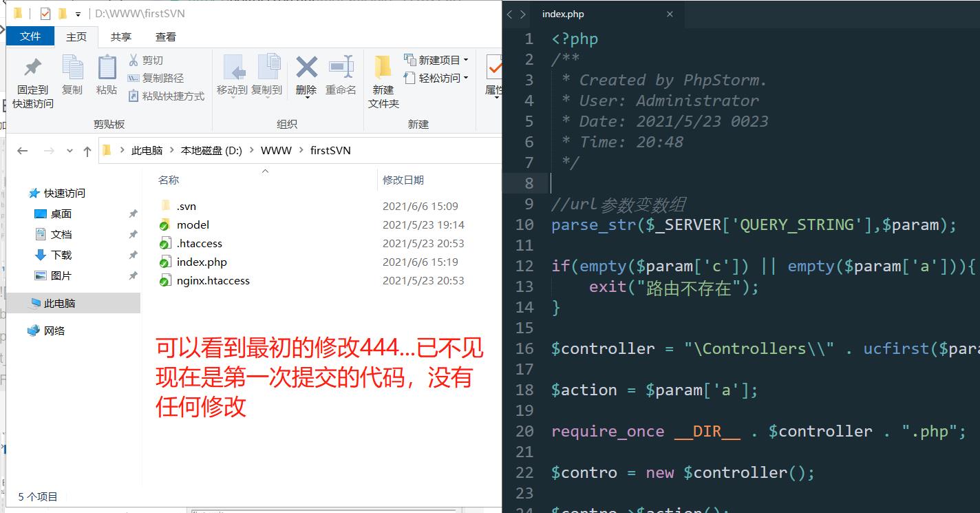Click New folder (新建文件夹) icon

coord(383,67)
